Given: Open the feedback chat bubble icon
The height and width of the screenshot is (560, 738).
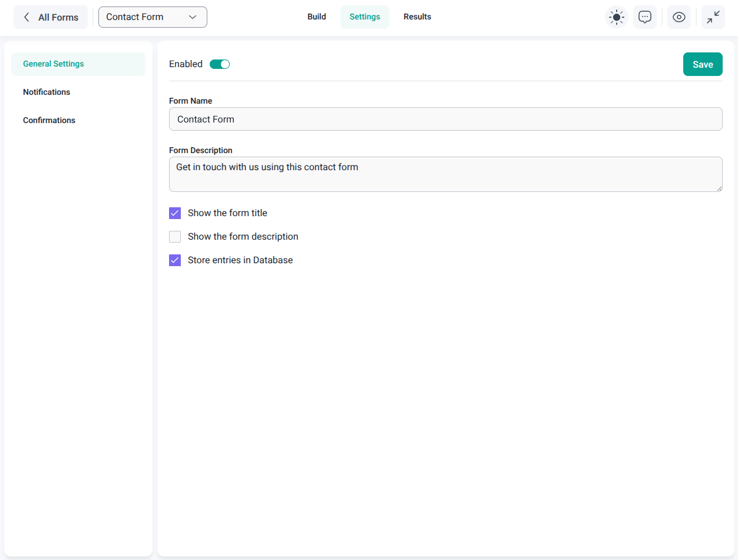Looking at the screenshot, I should click(x=645, y=17).
